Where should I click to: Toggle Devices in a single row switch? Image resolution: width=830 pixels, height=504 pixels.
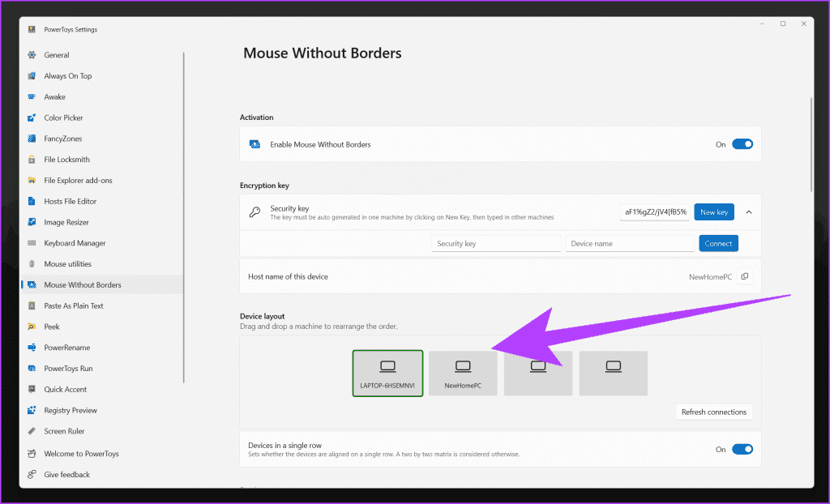742,449
